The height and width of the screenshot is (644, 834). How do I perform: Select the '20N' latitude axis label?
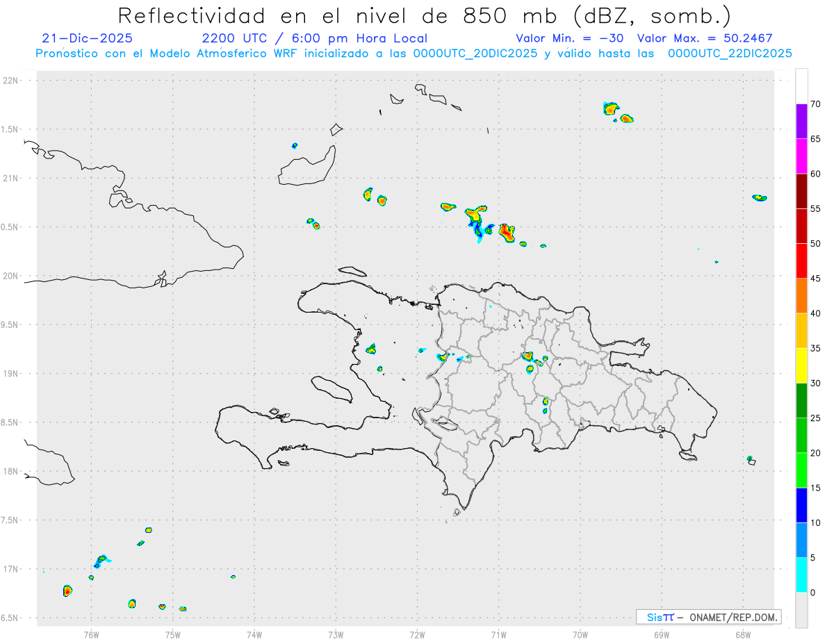coord(12,276)
